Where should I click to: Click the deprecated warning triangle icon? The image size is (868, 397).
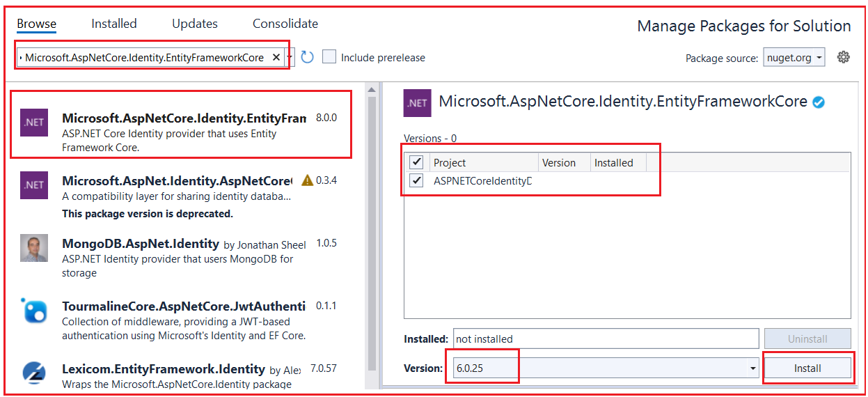[x=307, y=180]
